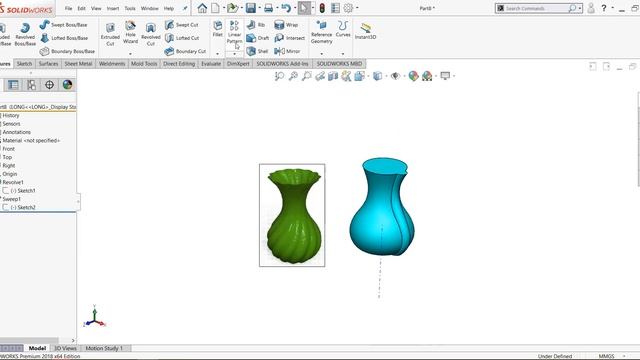Select the Boundary Boss/Base tool

click(67, 51)
